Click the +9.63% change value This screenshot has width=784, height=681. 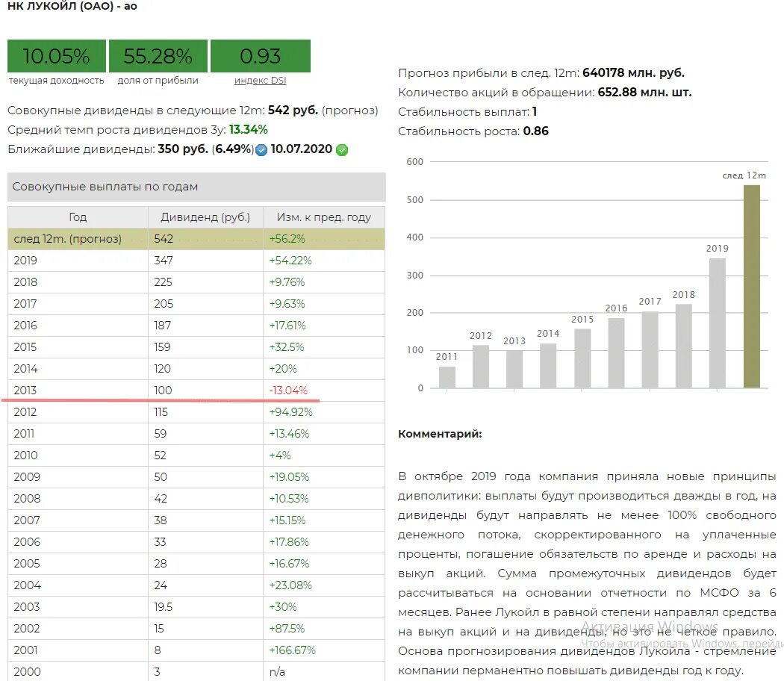(x=287, y=303)
